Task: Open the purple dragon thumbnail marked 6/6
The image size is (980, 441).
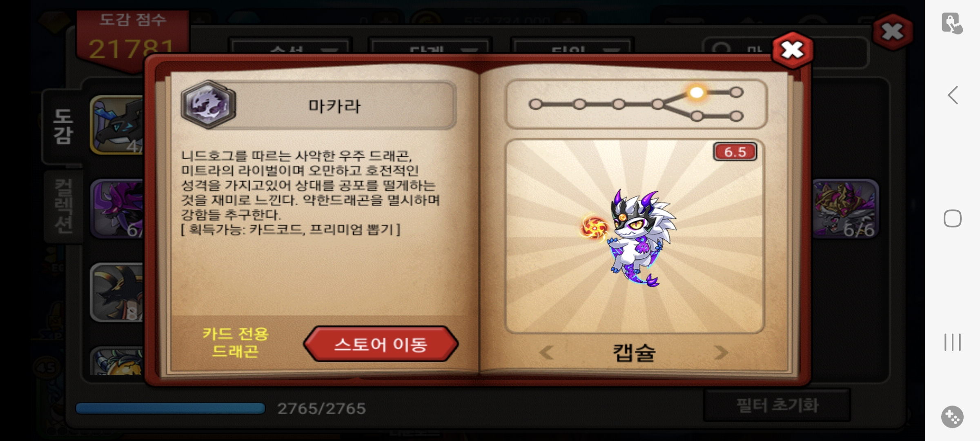Action: pyautogui.click(x=845, y=209)
